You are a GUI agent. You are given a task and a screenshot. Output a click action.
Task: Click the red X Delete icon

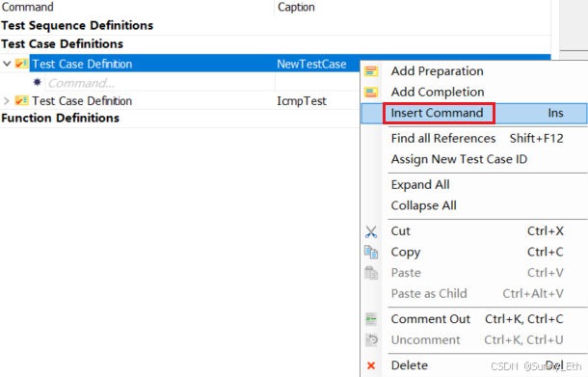[x=371, y=365]
